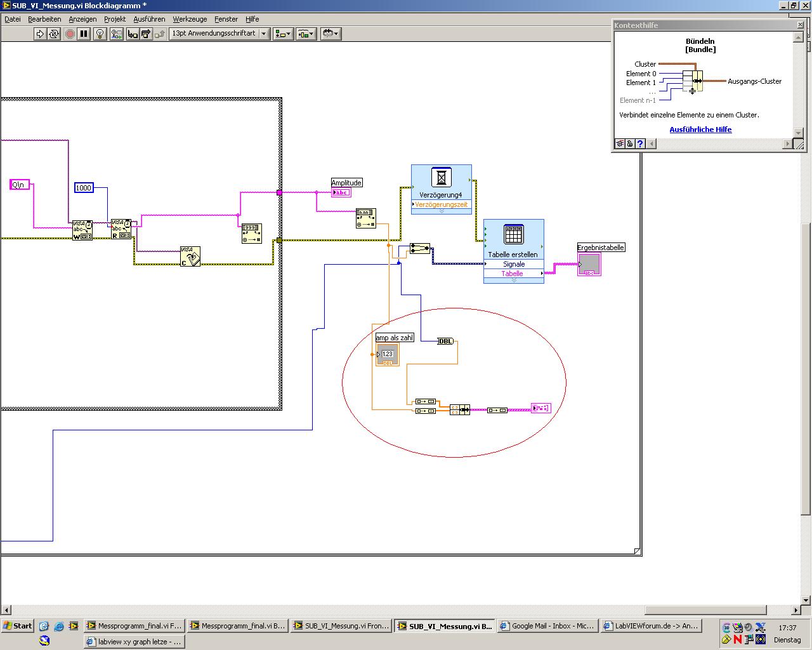Open labview xy graph letze taskbar item
This screenshot has height=650, width=812.
click(x=134, y=642)
